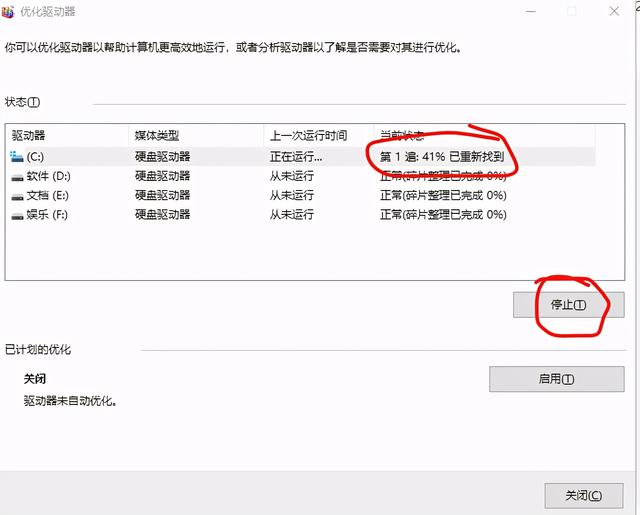Viewport: 640px width, 515px height.
Task: Select the C: drive icon
Action: coord(17,156)
